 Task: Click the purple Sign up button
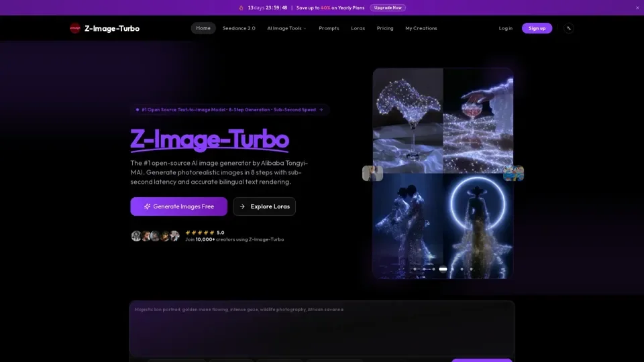pyautogui.click(x=537, y=28)
